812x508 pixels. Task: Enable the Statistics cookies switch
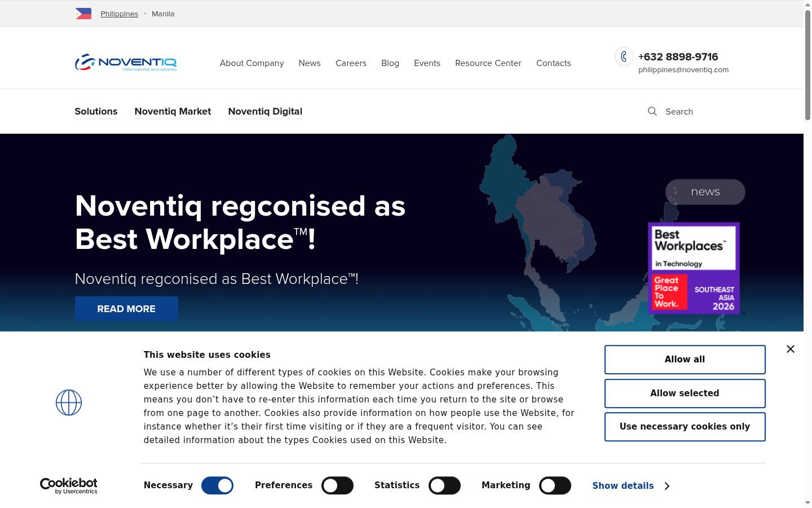[x=444, y=485]
